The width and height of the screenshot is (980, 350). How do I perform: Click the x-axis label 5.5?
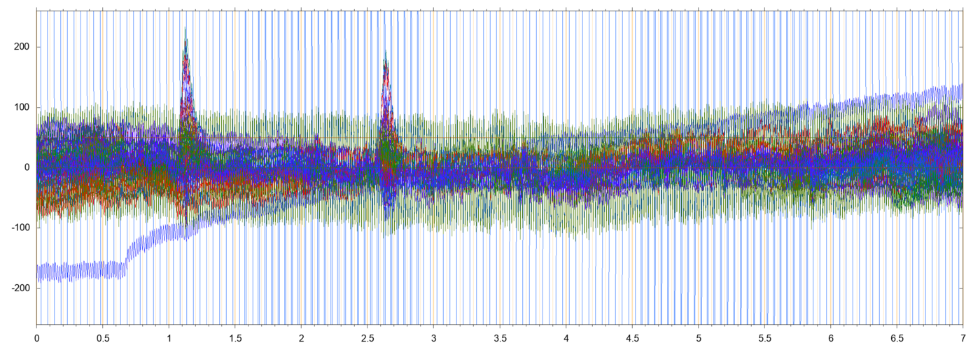point(764,337)
